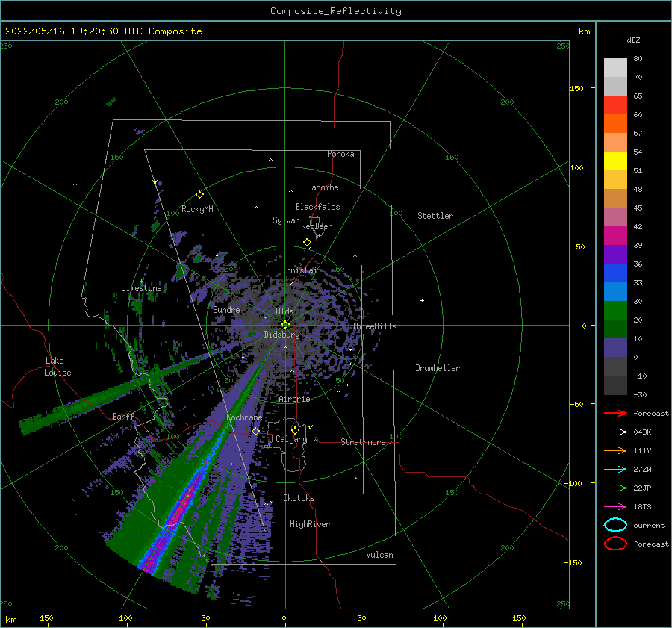Click the Sylvan label

286,220
